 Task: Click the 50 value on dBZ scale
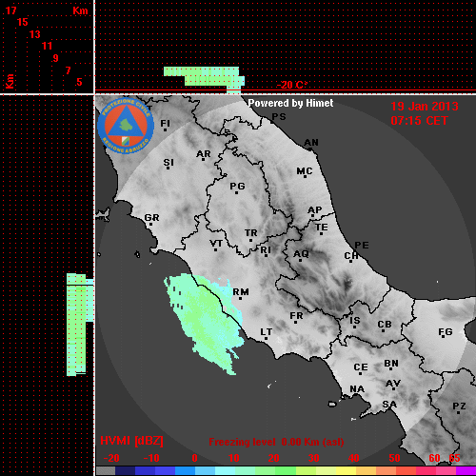(x=394, y=458)
